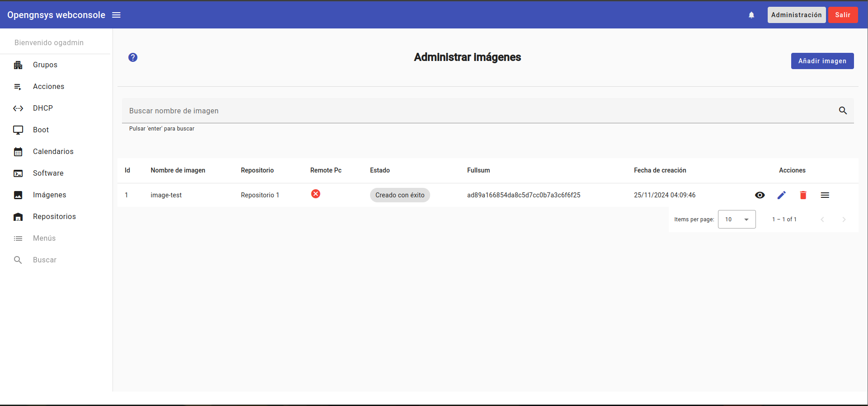Click Añadir imagen button
Image resolution: width=868 pixels, height=406 pixels.
(822, 61)
